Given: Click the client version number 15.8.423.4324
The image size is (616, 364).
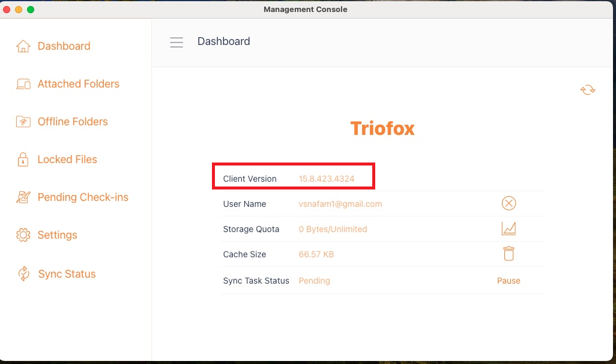Looking at the screenshot, I should click(x=327, y=179).
